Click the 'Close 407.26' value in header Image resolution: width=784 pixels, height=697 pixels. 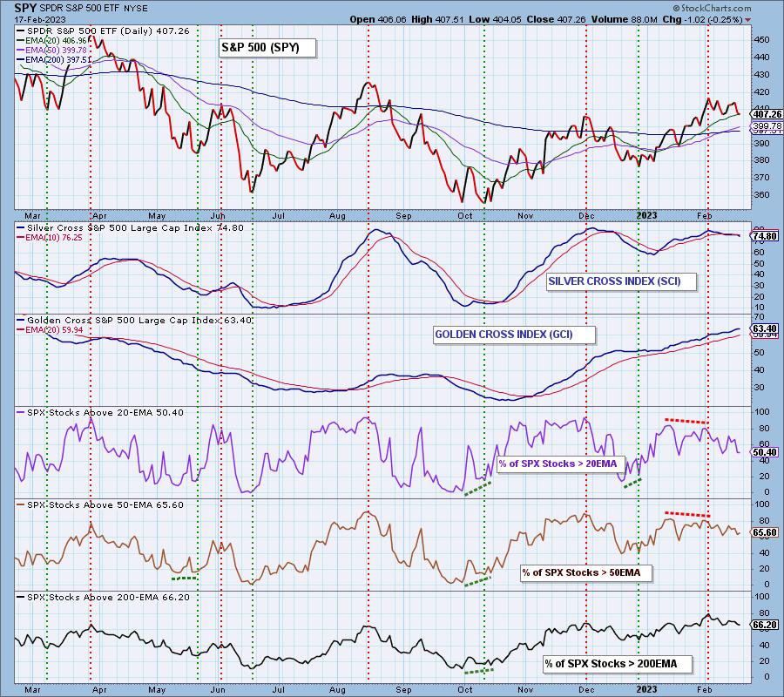(556, 19)
